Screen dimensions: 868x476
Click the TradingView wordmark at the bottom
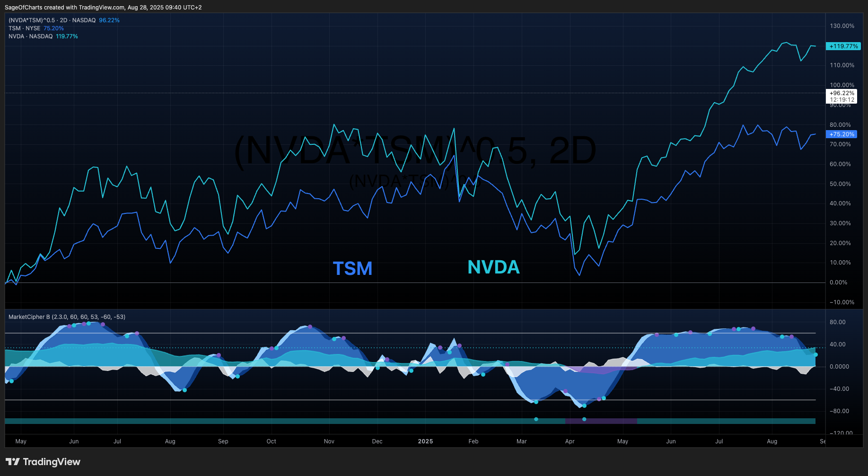click(x=52, y=462)
